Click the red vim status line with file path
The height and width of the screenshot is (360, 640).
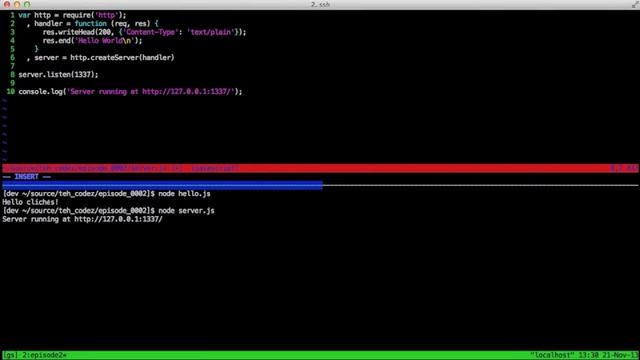[x=320, y=168]
